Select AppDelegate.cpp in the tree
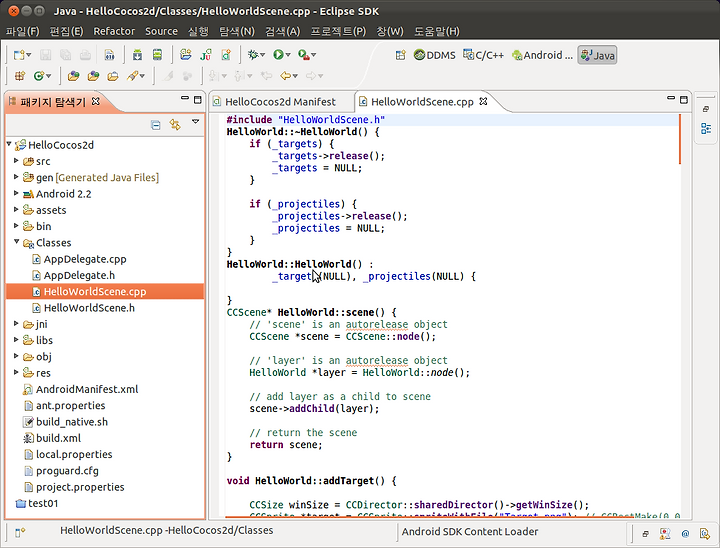The width and height of the screenshot is (720, 548). point(85,259)
